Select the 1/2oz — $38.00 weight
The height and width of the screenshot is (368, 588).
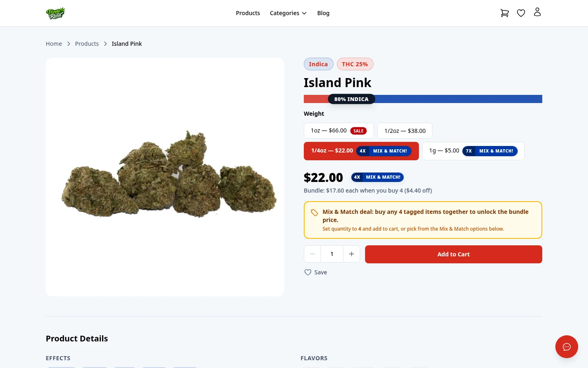pyautogui.click(x=405, y=130)
